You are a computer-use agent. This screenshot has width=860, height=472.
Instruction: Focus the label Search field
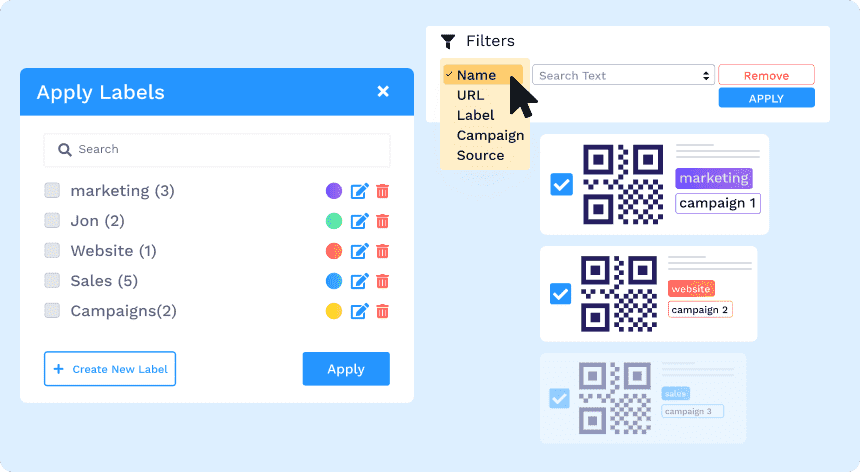(x=217, y=150)
